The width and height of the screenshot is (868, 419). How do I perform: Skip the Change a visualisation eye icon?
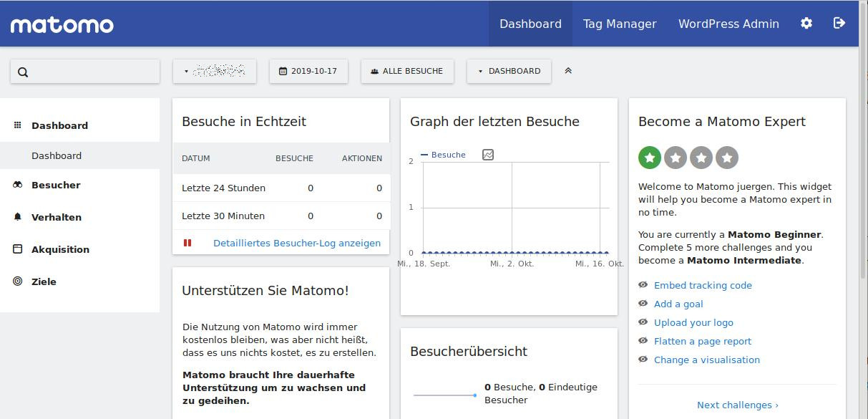(643, 359)
